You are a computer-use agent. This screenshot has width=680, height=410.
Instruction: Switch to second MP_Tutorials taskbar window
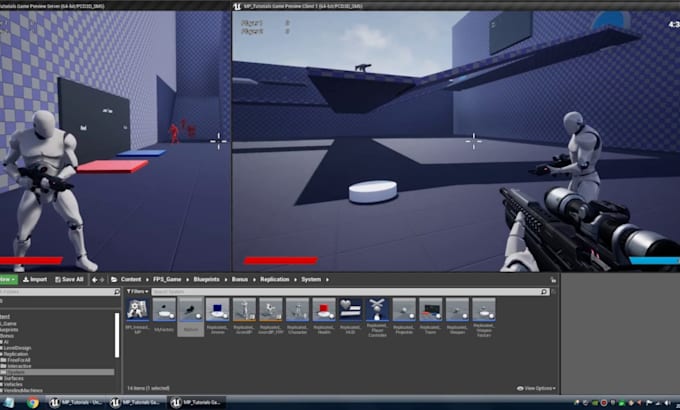[136, 403]
